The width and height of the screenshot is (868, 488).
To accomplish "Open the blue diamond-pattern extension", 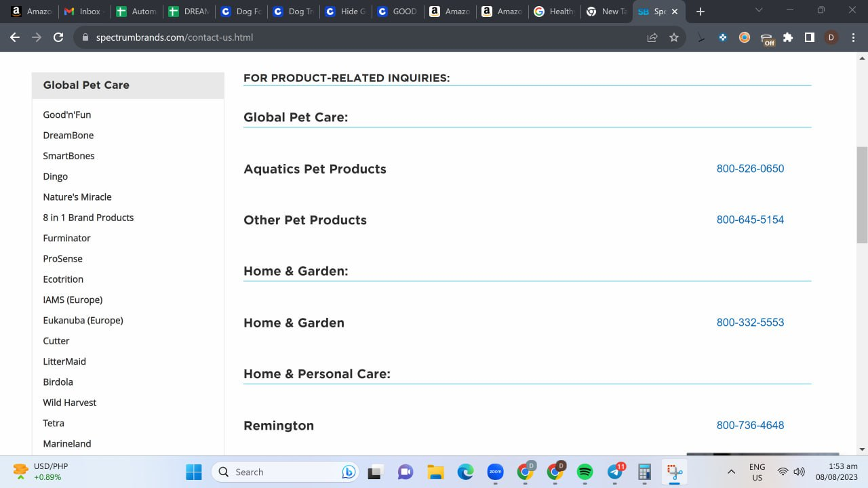I will tap(723, 38).
